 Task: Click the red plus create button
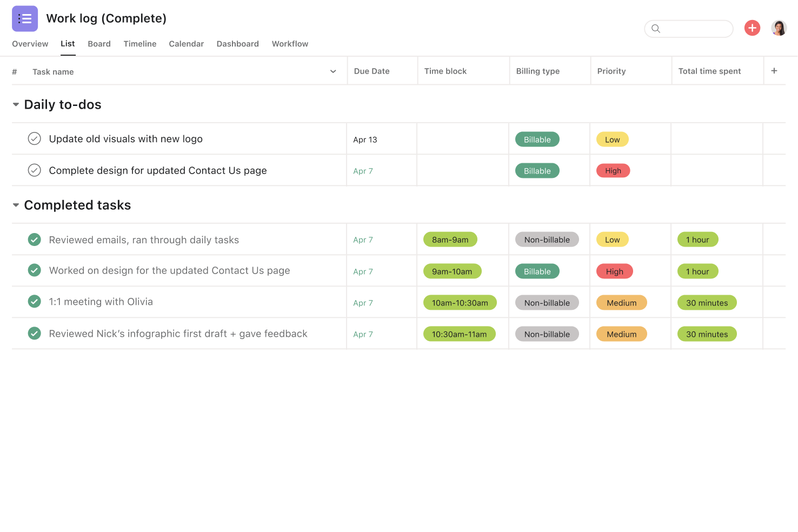752,28
